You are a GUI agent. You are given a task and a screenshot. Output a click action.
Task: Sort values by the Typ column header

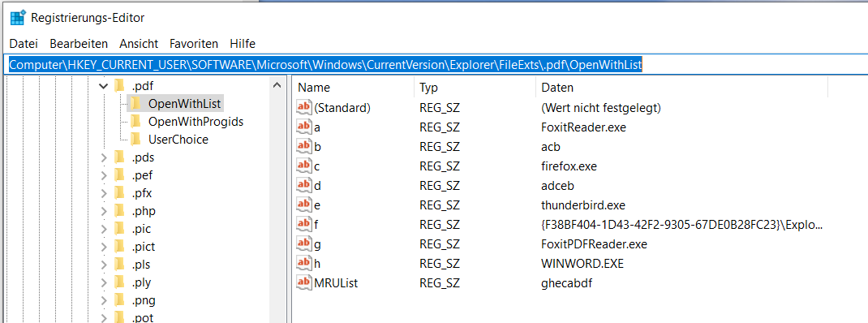475,88
